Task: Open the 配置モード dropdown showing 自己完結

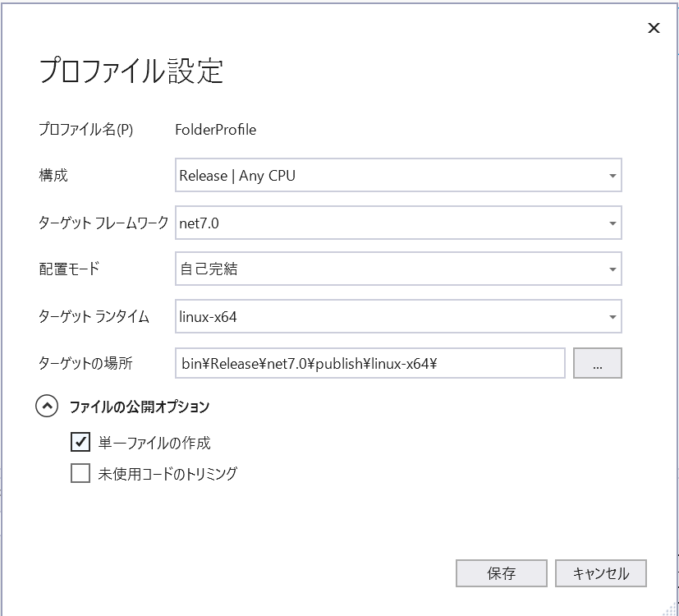Action: coord(398,269)
